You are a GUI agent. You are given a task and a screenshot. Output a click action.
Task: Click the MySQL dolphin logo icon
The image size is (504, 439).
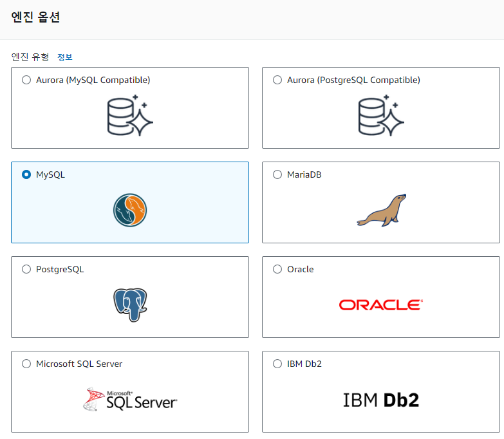130,210
